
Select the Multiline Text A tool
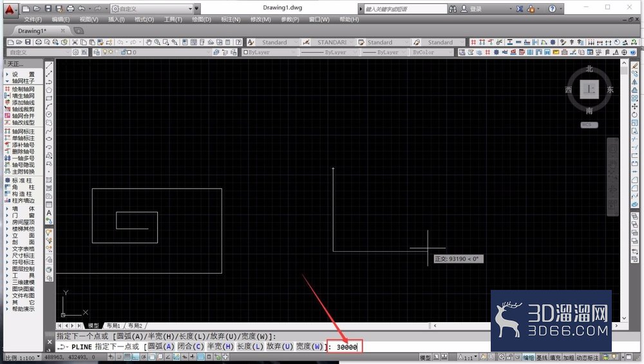tap(49, 213)
